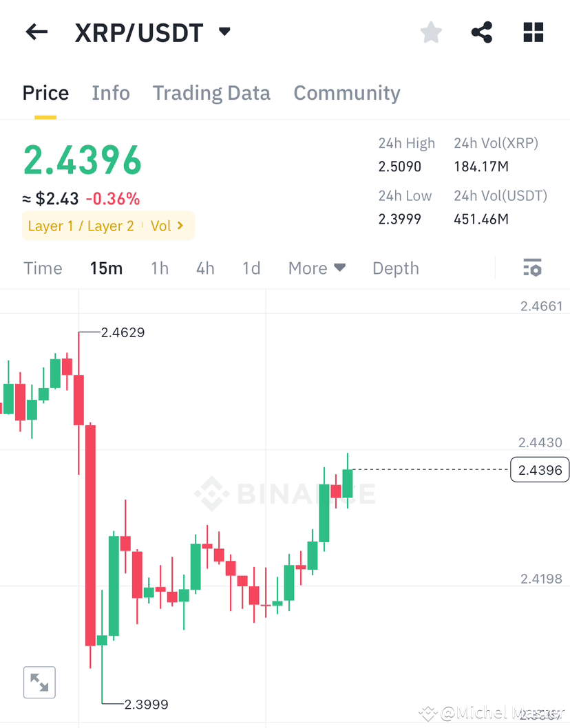Share this trading pair

tap(481, 32)
